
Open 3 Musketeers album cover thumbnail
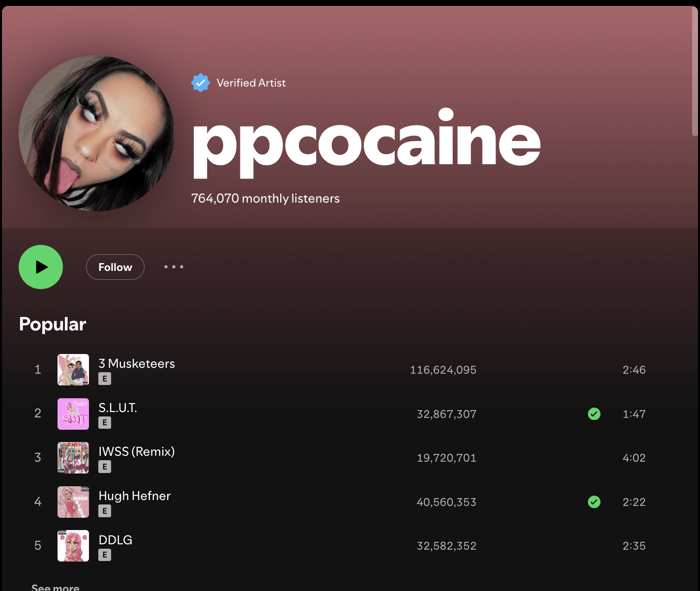click(73, 370)
